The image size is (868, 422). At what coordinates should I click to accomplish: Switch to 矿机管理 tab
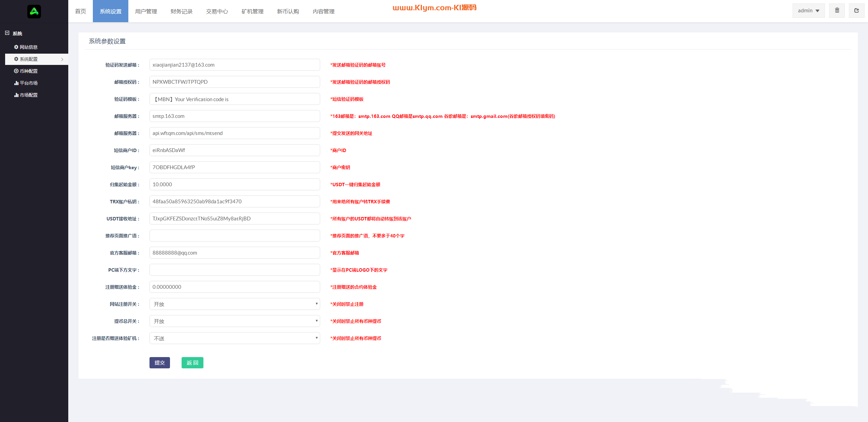coord(252,11)
